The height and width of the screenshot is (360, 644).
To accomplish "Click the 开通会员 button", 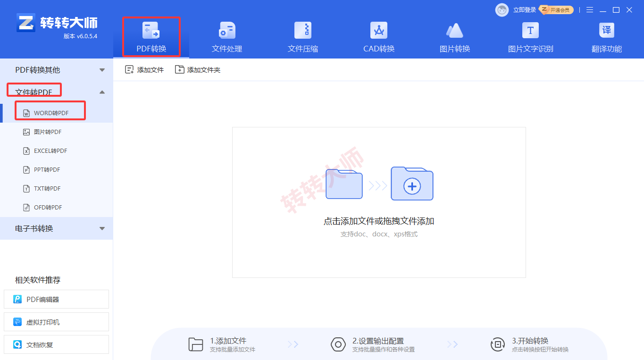I will pos(557,10).
